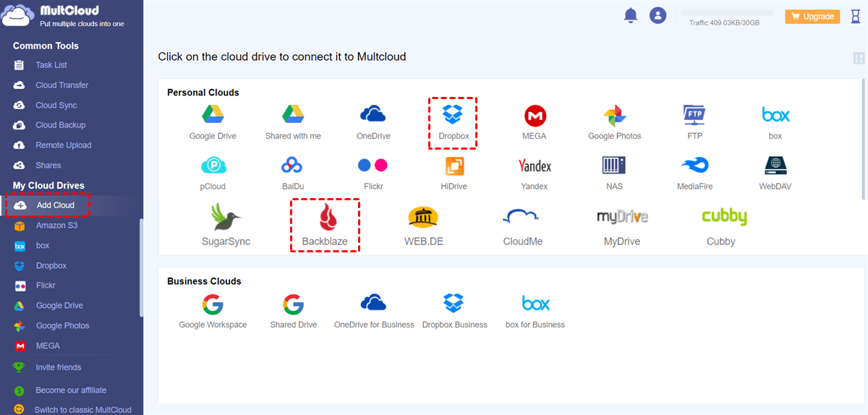Viewport: 868px width, 415px height.
Task: Connect a NAS device
Action: [x=614, y=173]
